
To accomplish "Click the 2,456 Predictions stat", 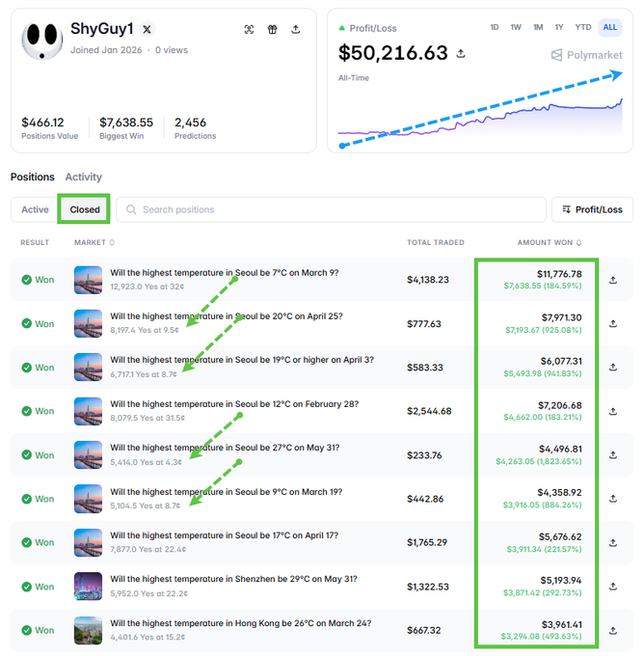I will (190, 123).
